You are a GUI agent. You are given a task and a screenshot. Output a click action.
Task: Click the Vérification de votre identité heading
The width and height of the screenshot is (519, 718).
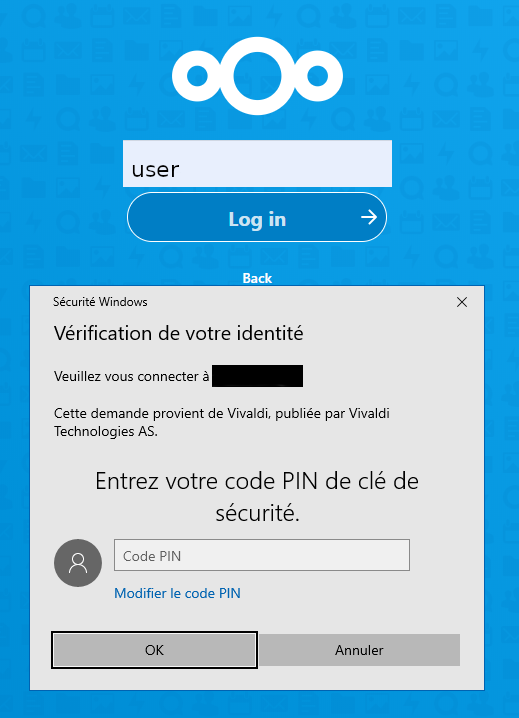click(179, 333)
